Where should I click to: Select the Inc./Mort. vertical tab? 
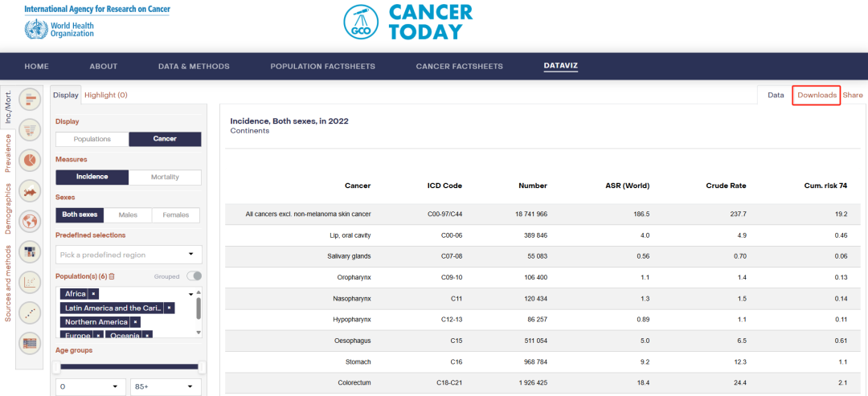click(8, 108)
